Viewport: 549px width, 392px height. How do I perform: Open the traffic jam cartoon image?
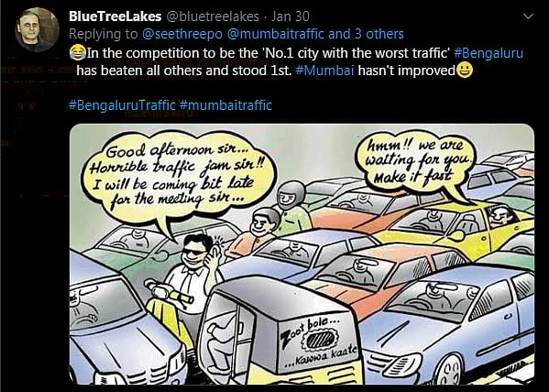click(x=302, y=254)
